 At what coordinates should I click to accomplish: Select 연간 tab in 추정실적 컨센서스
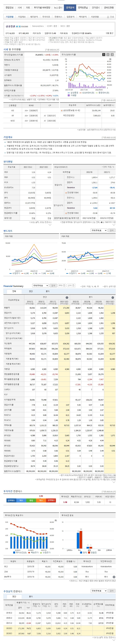(x=14, y=597)
